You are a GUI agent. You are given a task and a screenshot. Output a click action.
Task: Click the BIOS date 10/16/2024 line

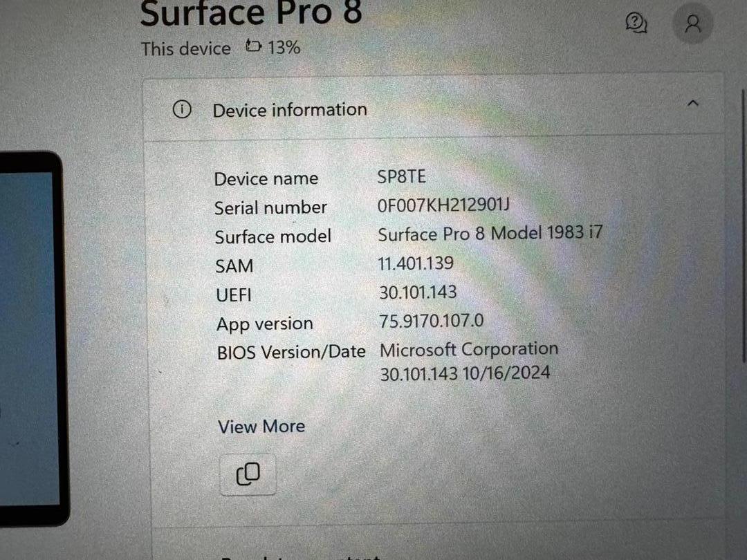pos(465,373)
